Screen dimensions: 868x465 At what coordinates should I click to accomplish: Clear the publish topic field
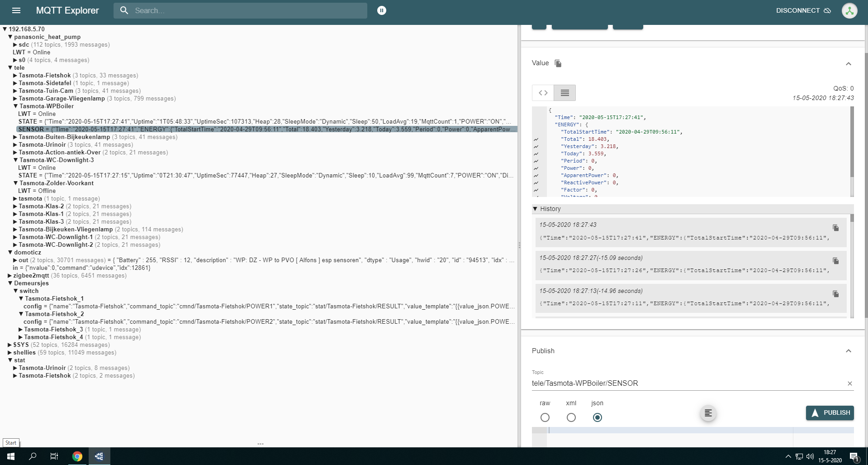849,384
